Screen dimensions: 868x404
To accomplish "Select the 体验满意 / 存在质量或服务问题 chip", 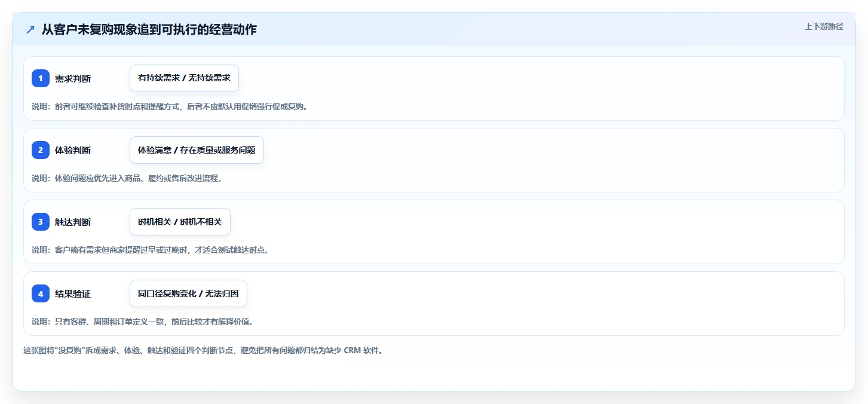I will click(x=197, y=150).
